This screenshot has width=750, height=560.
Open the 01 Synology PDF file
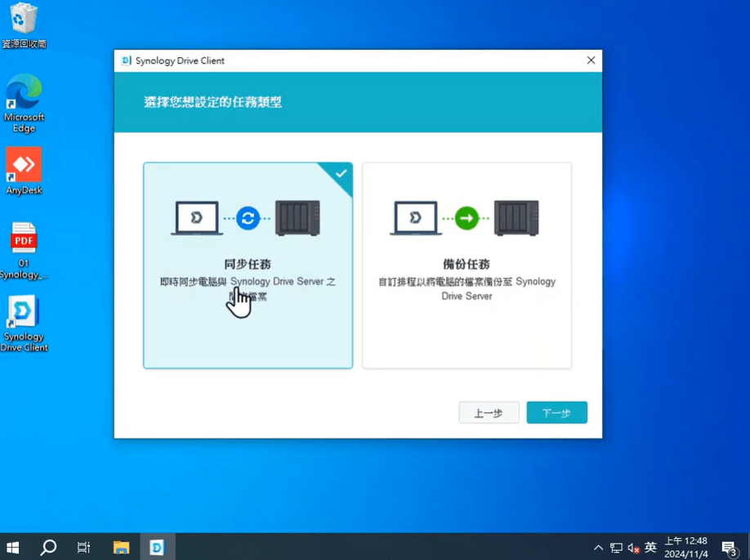24,251
